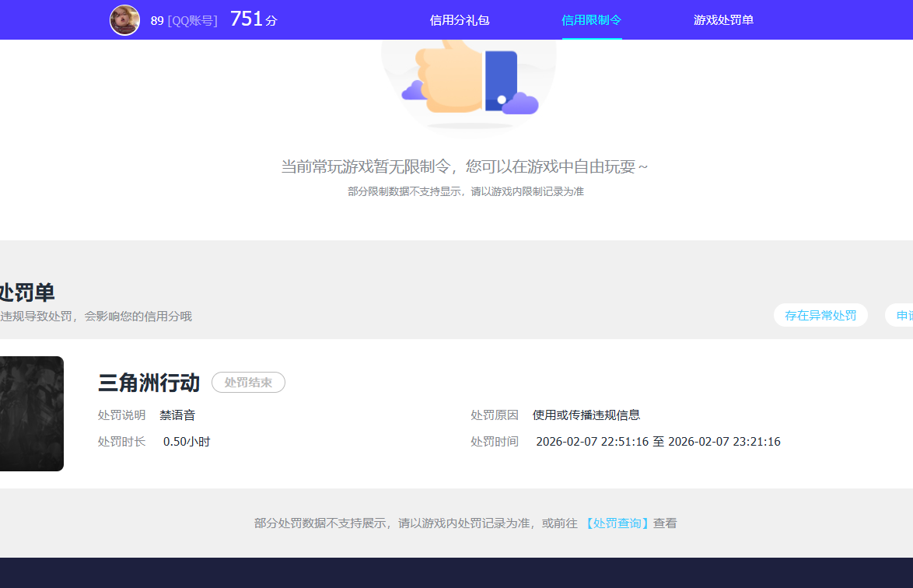Select the 三角洲行动 game title
The image size is (913, 588).
pyautogui.click(x=149, y=383)
